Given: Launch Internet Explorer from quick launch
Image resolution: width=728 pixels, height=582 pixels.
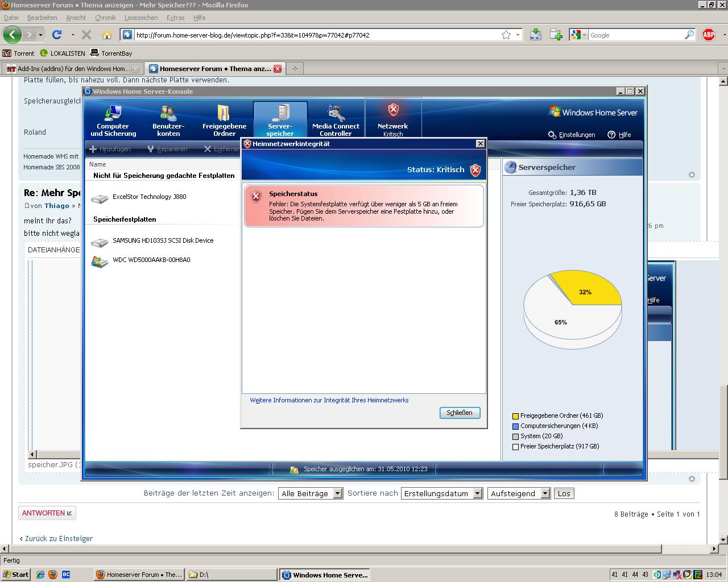Looking at the screenshot, I should coord(40,575).
